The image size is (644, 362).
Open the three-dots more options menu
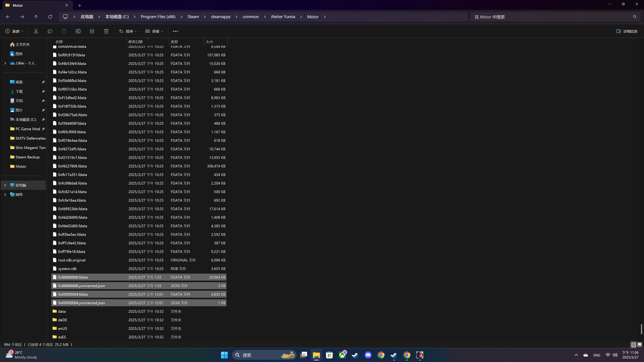[x=175, y=31]
